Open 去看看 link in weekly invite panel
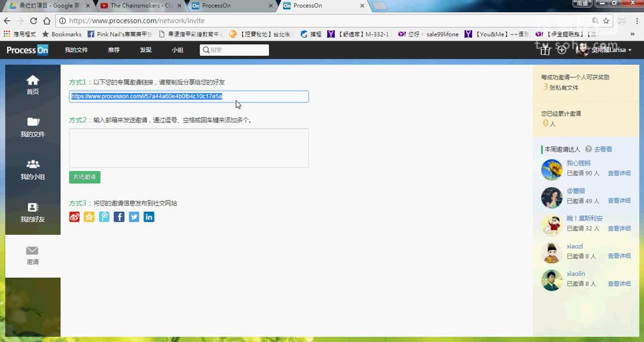 coord(604,149)
